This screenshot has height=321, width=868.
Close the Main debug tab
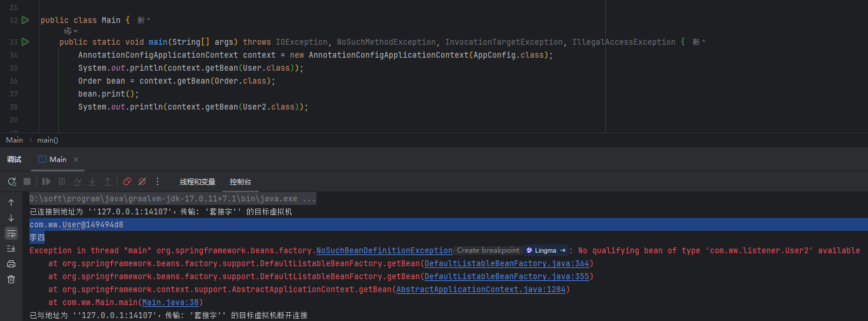[76, 160]
